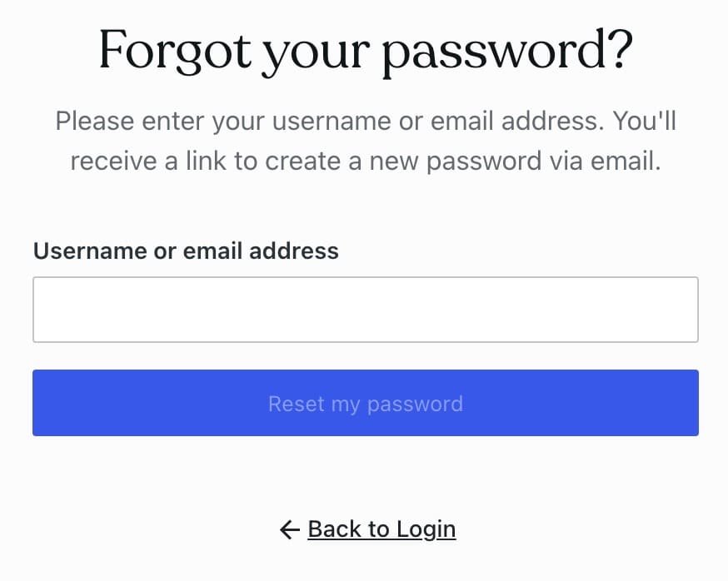This screenshot has width=728, height=581.
Task: Focus the Username or email address field
Action: (365, 310)
